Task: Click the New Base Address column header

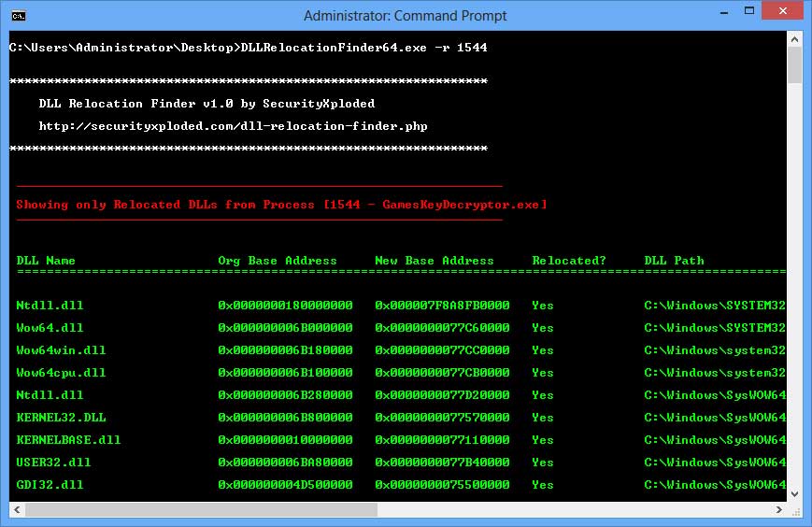Action: click(x=434, y=261)
